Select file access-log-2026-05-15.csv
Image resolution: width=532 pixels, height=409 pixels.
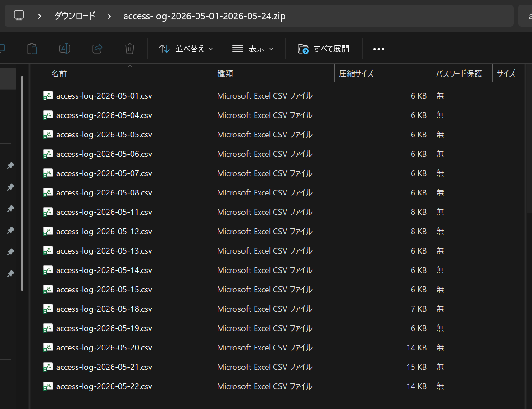coord(104,289)
